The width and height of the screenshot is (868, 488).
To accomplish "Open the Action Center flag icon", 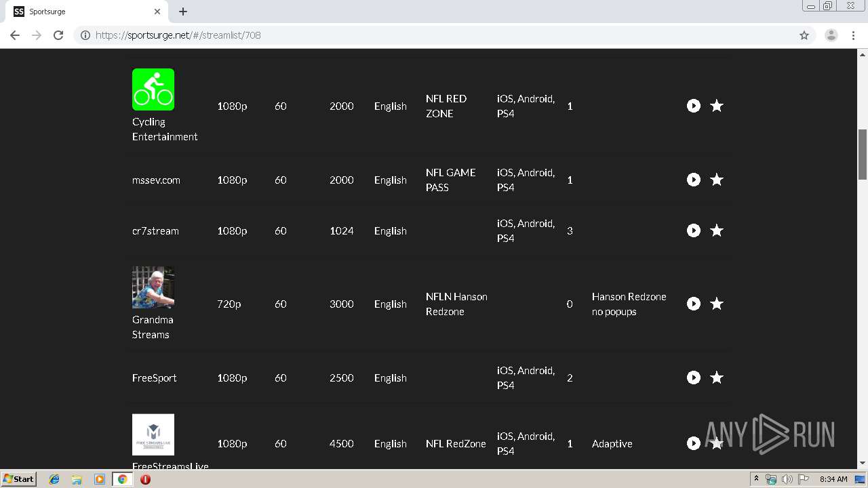I will point(804,479).
